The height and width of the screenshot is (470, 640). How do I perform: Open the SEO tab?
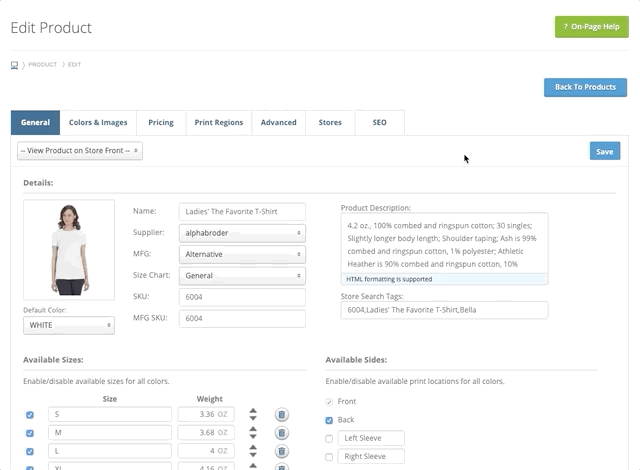(380, 122)
